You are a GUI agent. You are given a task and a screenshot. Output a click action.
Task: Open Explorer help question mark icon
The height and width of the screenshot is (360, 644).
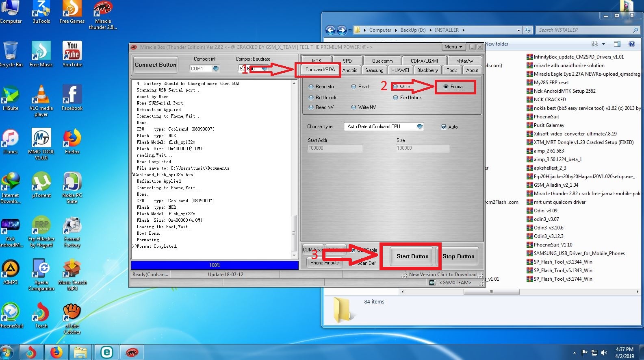[631, 44]
